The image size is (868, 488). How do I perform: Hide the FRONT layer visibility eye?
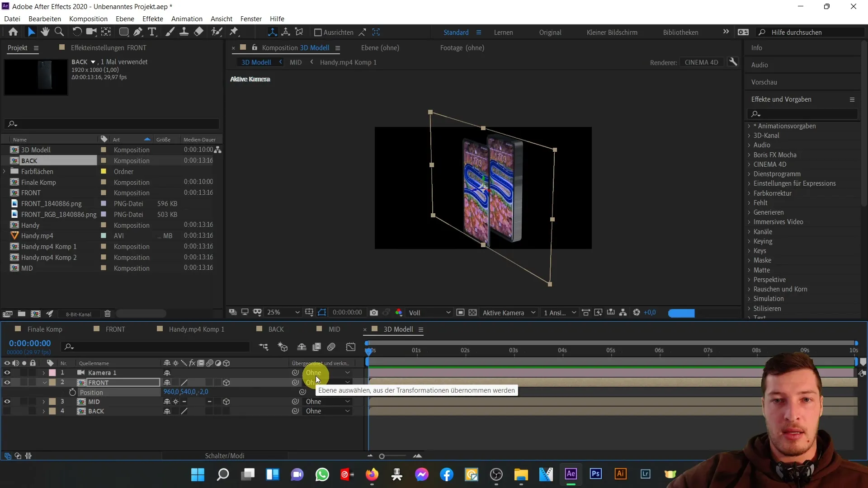pos(7,383)
